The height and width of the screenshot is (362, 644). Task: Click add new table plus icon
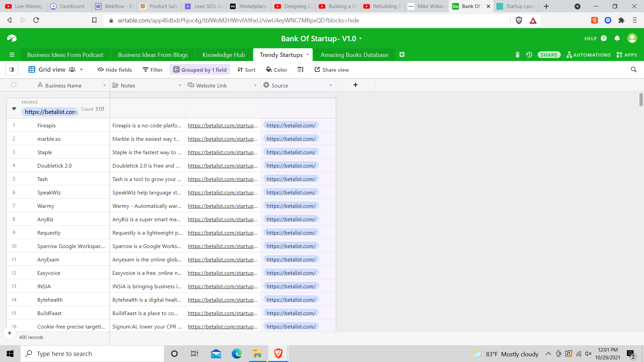click(402, 55)
